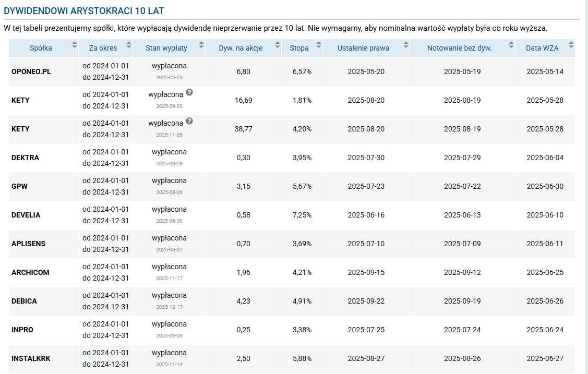The image size is (588, 374).
Task: Select date 2025-07-24 in INPRO row
Action: [x=462, y=330]
